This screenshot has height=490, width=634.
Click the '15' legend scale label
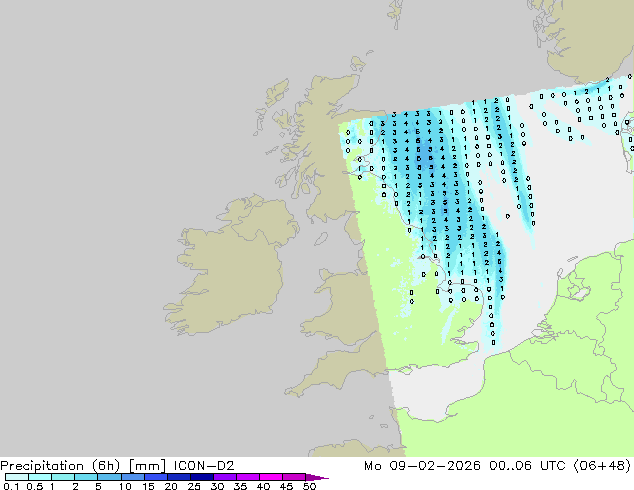[148, 486]
